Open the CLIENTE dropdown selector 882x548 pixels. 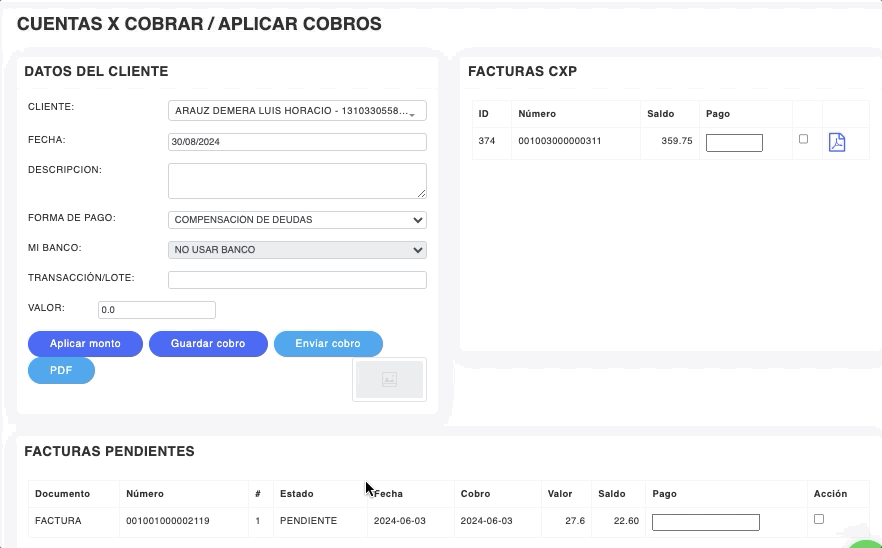point(297,111)
